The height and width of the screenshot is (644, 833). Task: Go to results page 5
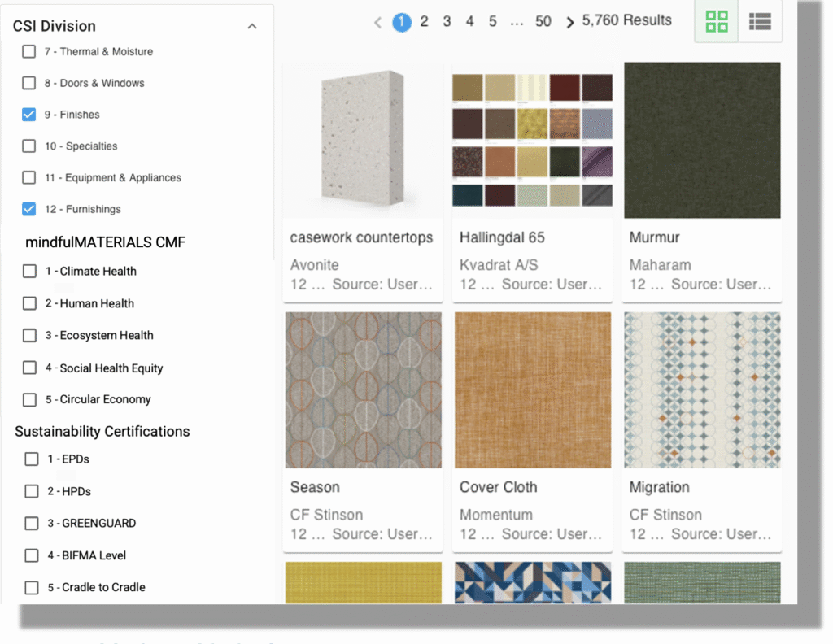[492, 22]
